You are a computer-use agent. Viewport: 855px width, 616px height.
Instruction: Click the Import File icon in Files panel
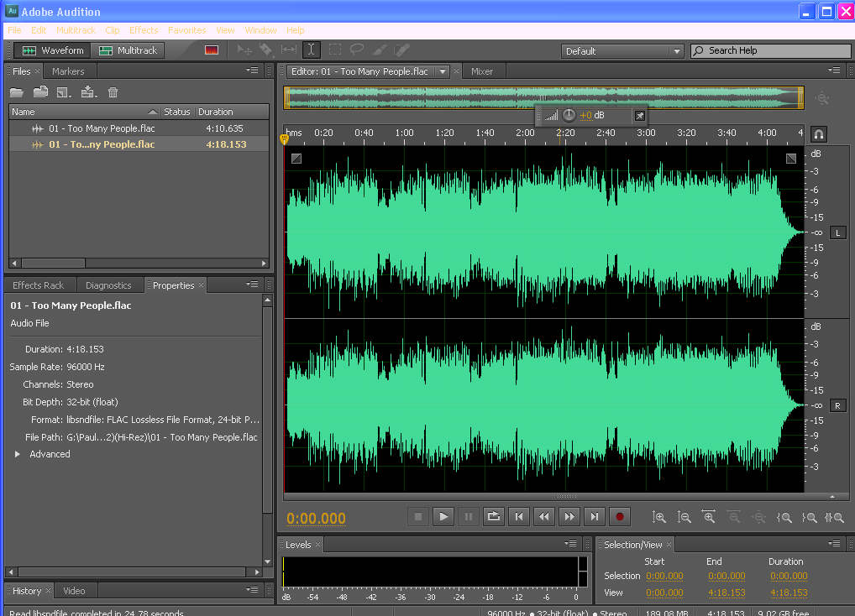pos(41,92)
